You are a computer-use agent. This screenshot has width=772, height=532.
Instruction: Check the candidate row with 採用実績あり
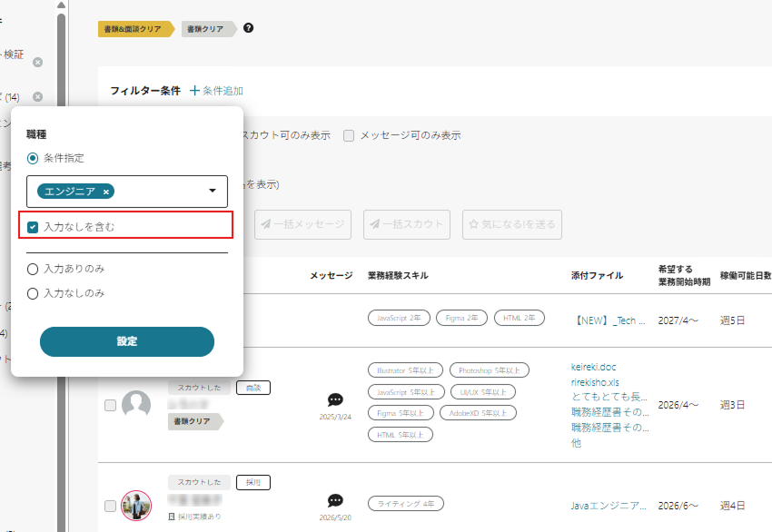click(x=110, y=506)
